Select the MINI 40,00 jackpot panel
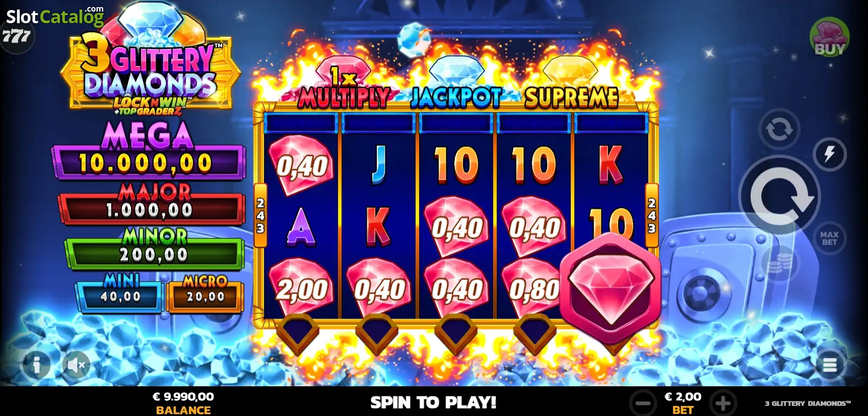The height and width of the screenshot is (416, 868). click(x=120, y=293)
